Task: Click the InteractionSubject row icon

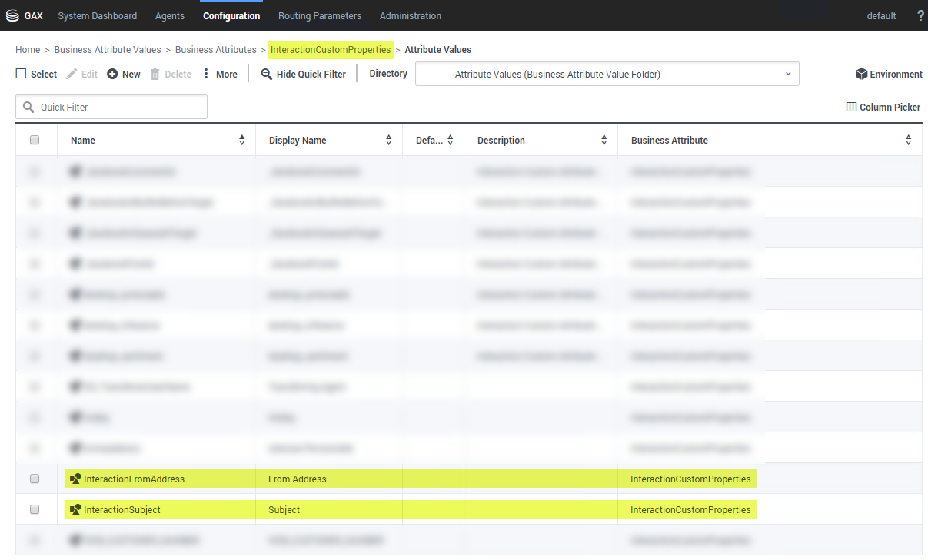Action: (75, 510)
